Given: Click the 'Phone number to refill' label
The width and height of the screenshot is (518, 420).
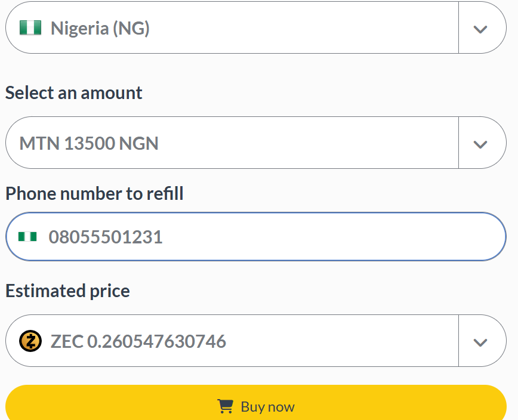Looking at the screenshot, I should point(94,193).
